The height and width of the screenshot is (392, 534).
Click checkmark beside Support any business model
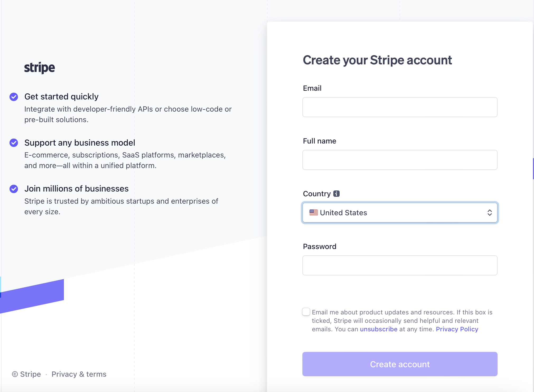pyautogui.click(x=14, y=143)
